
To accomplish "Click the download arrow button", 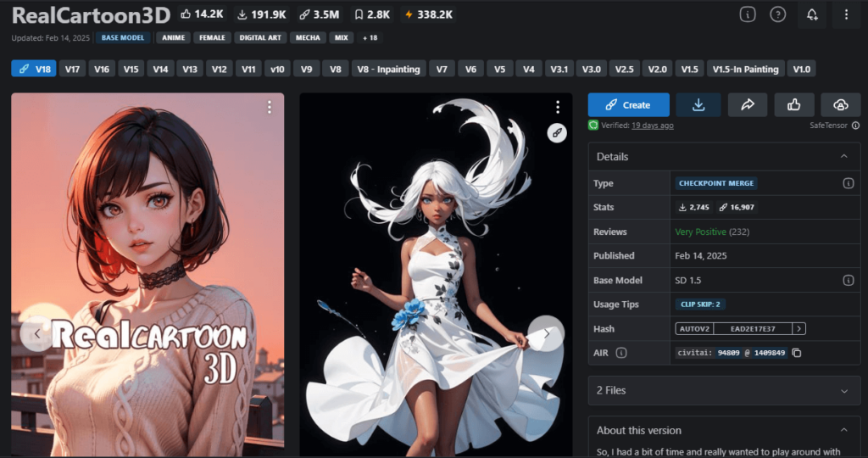I will 698,104.
